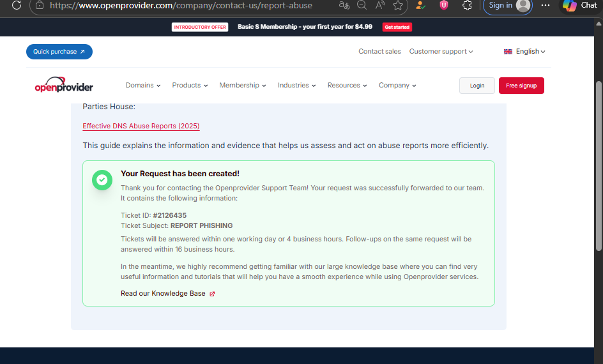This screenshot has height=364, width=603.
Task: Open the translate page icon
Action: click(x=344, y=5)
